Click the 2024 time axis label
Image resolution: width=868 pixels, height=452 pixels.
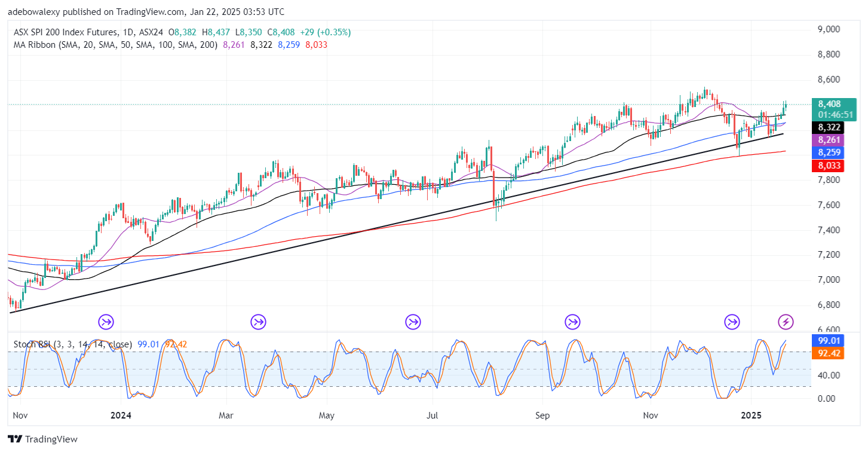tap(119, 415)
